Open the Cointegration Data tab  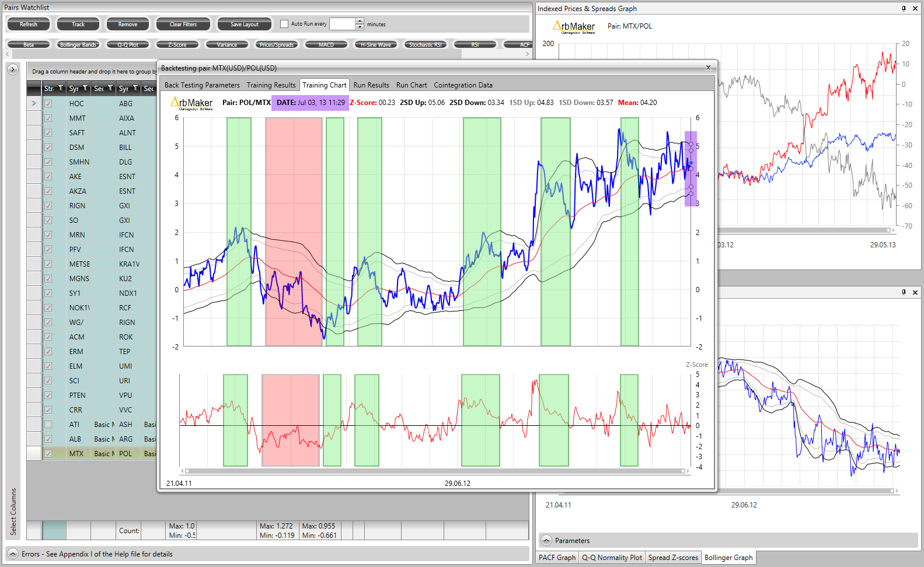click(463, 85)
